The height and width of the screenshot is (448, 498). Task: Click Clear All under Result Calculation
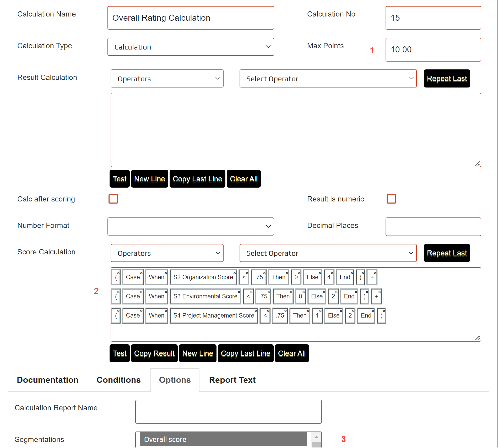coord(243,179)
